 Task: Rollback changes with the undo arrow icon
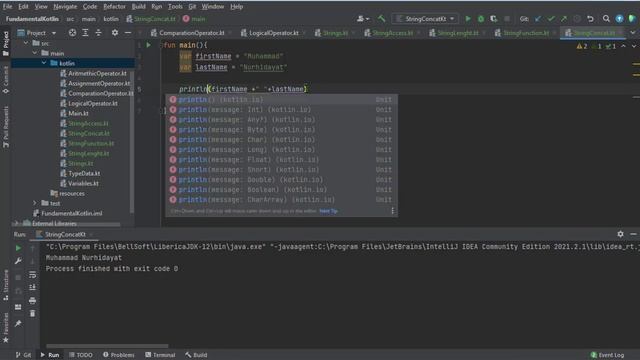point(590,19)
